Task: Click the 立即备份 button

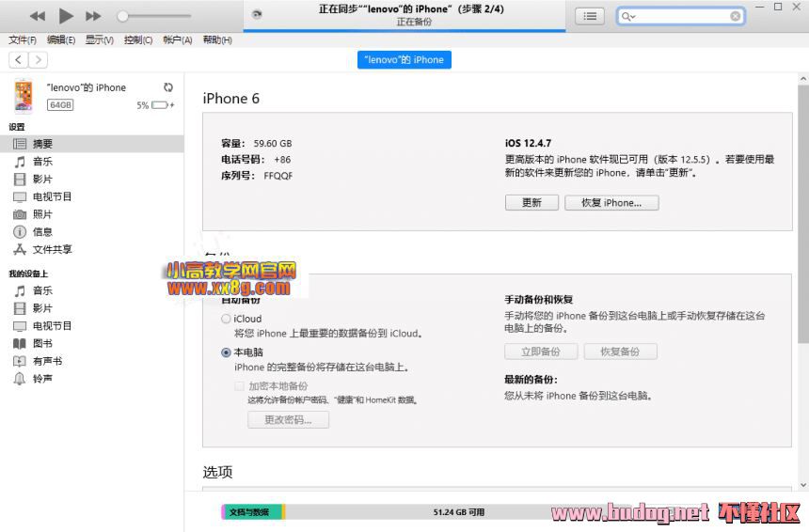Action: (541, 352)
